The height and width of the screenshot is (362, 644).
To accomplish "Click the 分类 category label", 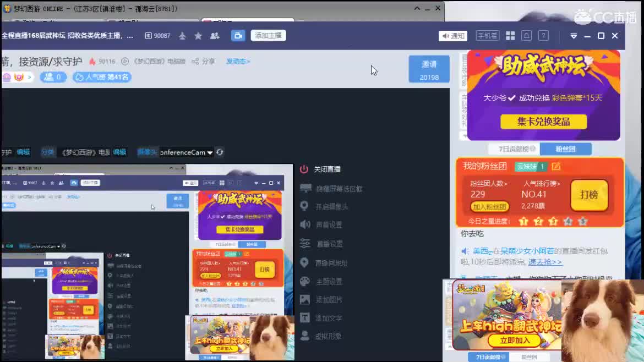I will tap(47, 152).
